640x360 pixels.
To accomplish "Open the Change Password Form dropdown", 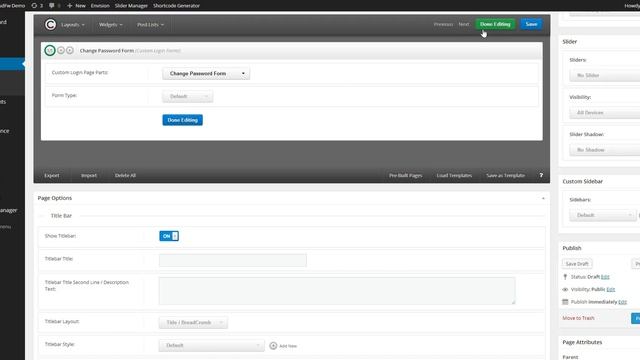I will click(206, 73).
